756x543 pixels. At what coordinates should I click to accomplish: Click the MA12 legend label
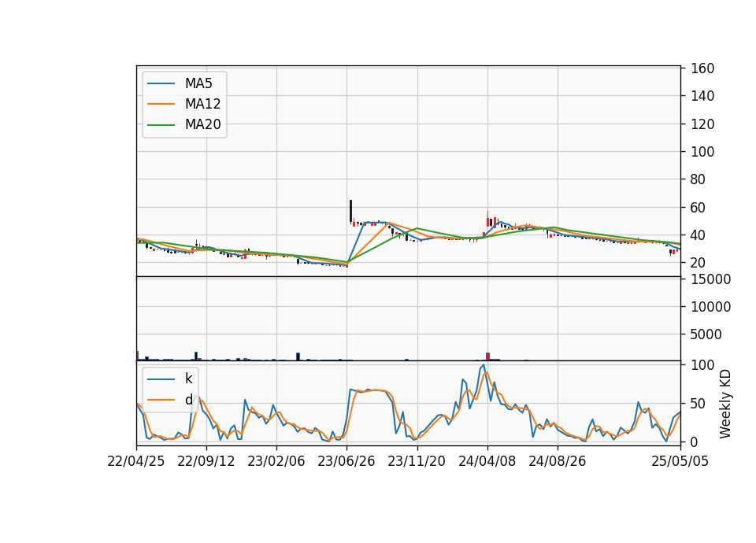[202, 104]
